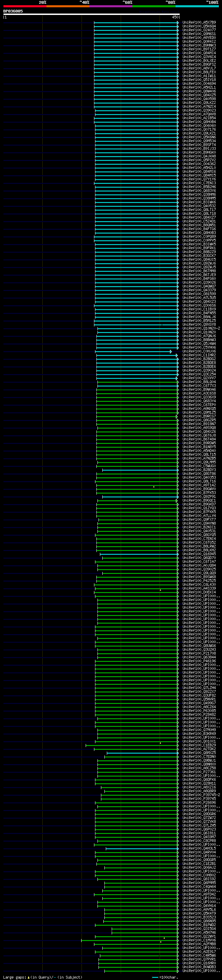Click query end position label 450
Image resolution: width=222 pixels, height=980 pixels.
(x=175, y=17)
